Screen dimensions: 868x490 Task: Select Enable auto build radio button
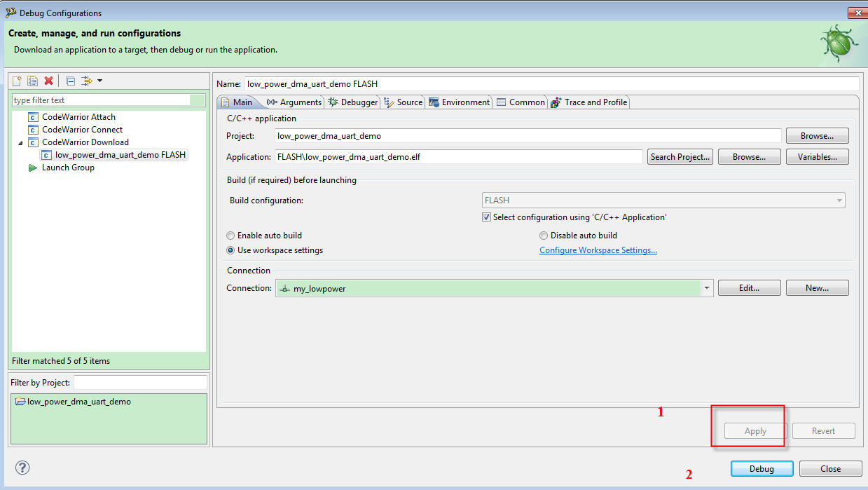(230, 236)
